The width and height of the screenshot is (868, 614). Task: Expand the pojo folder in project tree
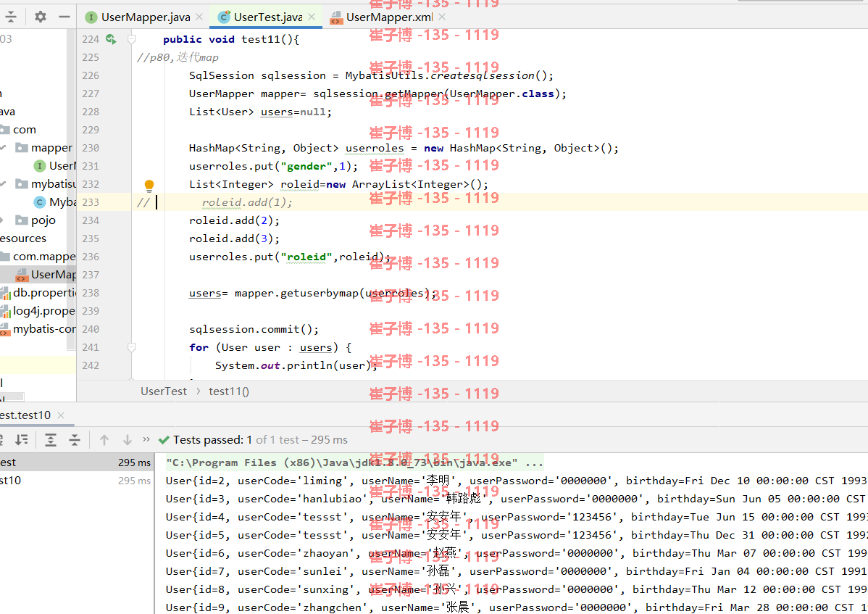[x=3, y=220]
